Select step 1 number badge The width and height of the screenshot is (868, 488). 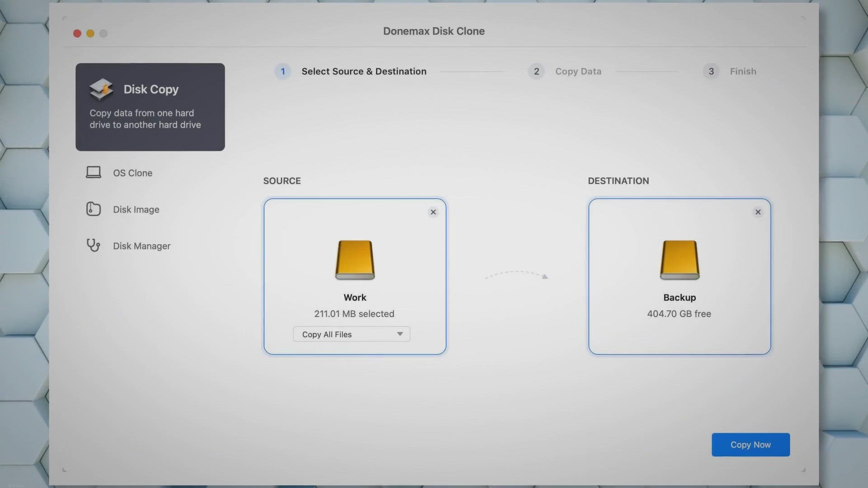(x=283, y=71)
